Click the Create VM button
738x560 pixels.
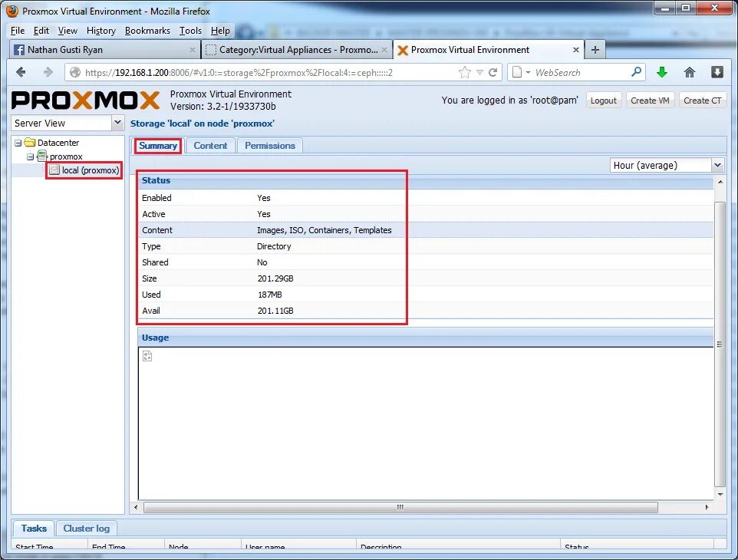click(650, 100)
